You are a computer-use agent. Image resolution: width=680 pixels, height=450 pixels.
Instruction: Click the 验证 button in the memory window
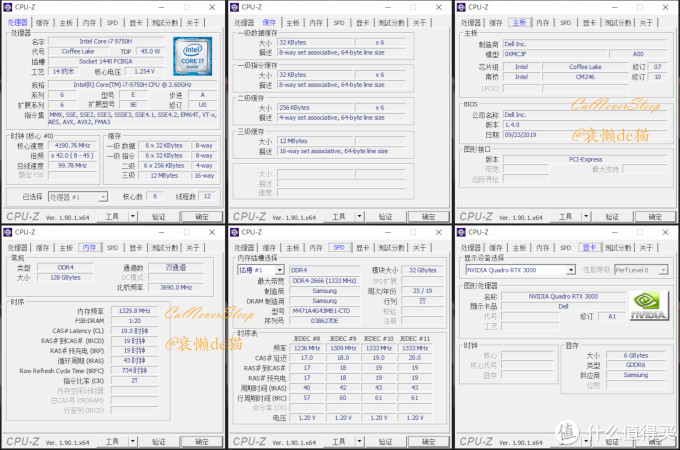tap(159, 441)
